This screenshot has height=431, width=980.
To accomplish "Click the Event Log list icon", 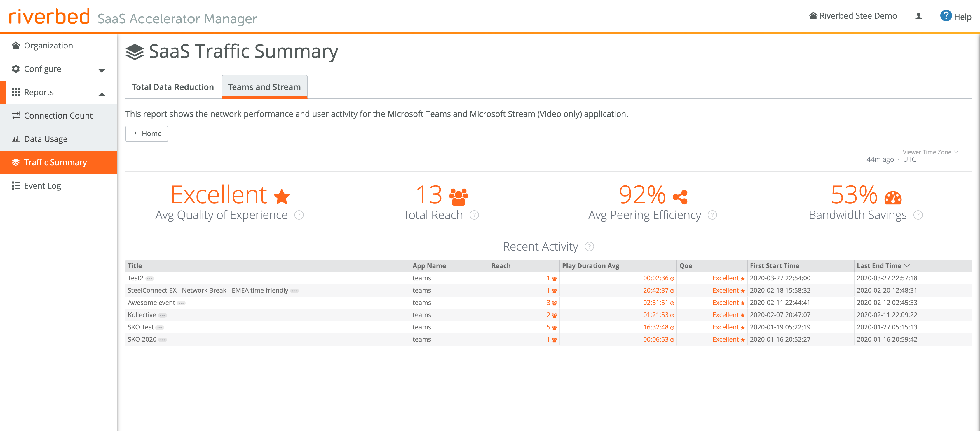I will coord(15,185).
